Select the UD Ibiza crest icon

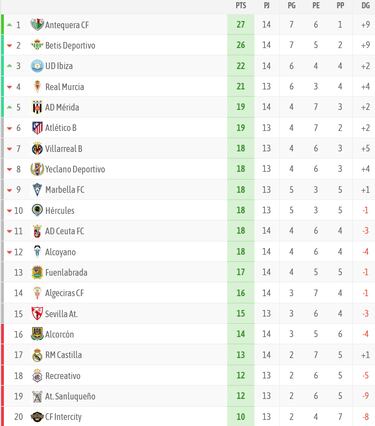click(x=37, y=66)
